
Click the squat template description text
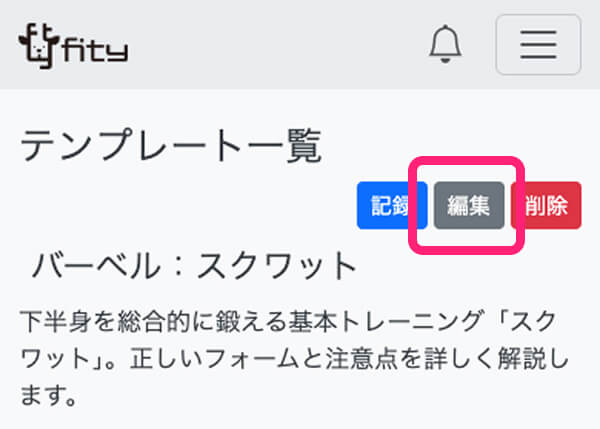294,358
